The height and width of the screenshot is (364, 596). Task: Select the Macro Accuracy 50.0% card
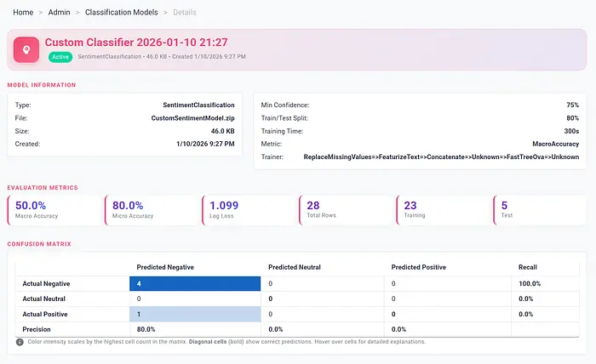54,210
